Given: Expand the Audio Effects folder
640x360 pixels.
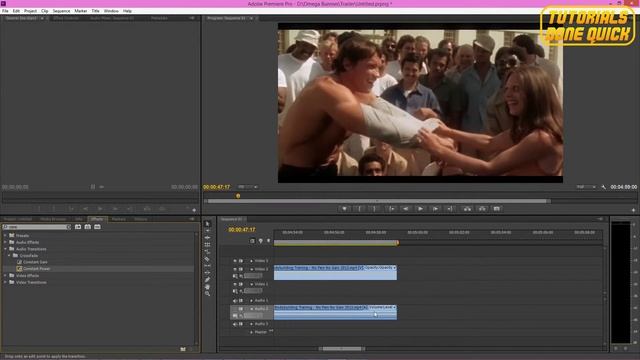Looking at the screenshot, I should tap(5, 242).
